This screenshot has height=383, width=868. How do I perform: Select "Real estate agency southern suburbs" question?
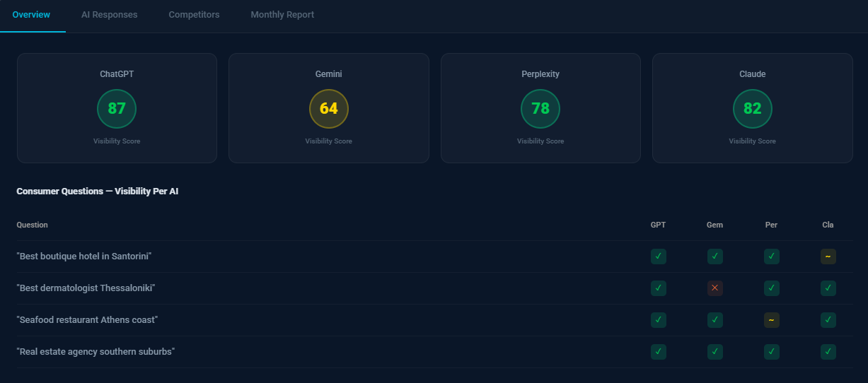96,352
